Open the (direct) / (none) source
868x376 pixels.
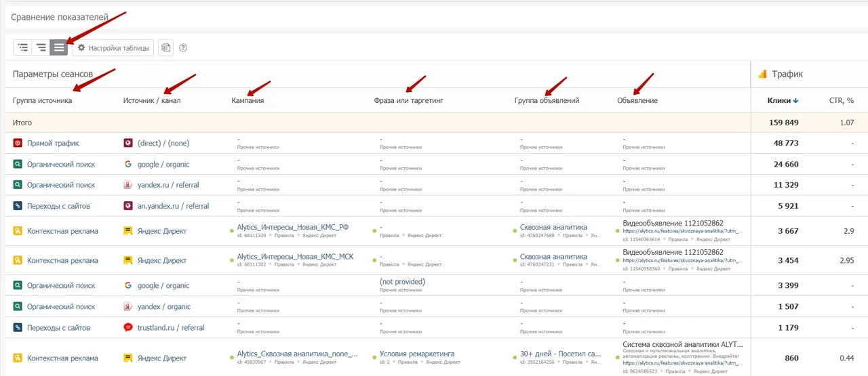tap(163, 143)
